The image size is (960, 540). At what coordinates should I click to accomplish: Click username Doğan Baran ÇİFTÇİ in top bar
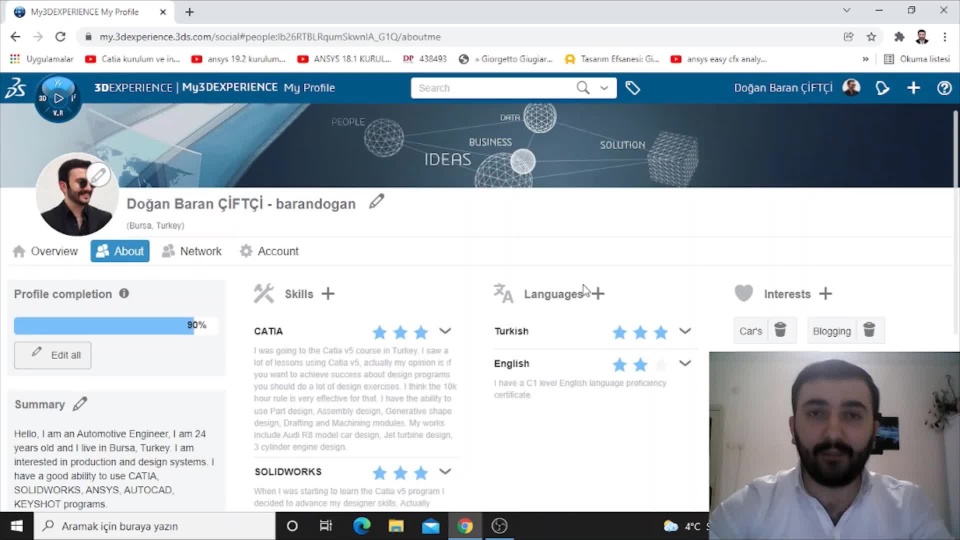[783, 88]
